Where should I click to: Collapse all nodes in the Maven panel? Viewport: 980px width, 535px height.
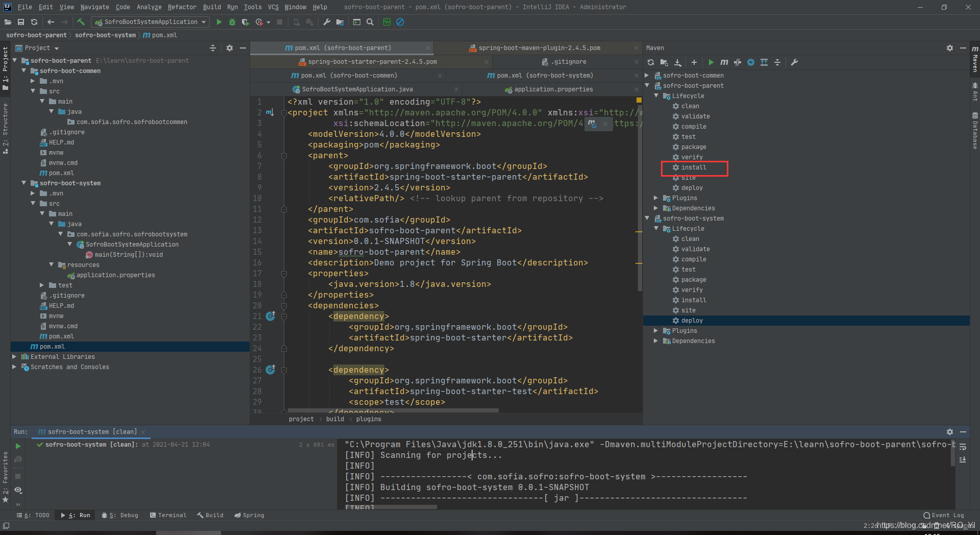tap(777, 62)
